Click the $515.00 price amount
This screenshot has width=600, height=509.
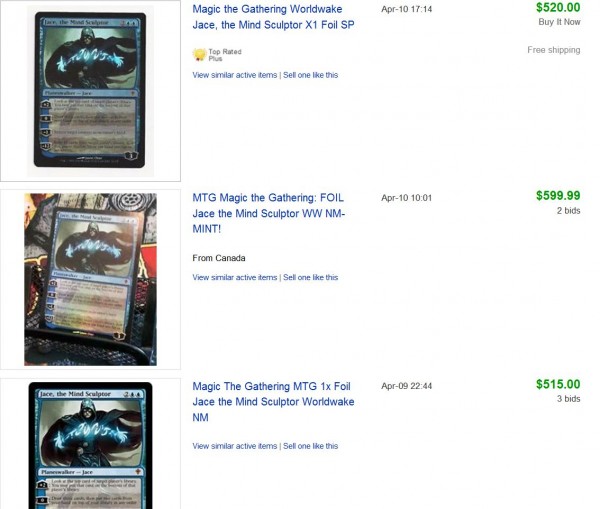coord(558,384)
